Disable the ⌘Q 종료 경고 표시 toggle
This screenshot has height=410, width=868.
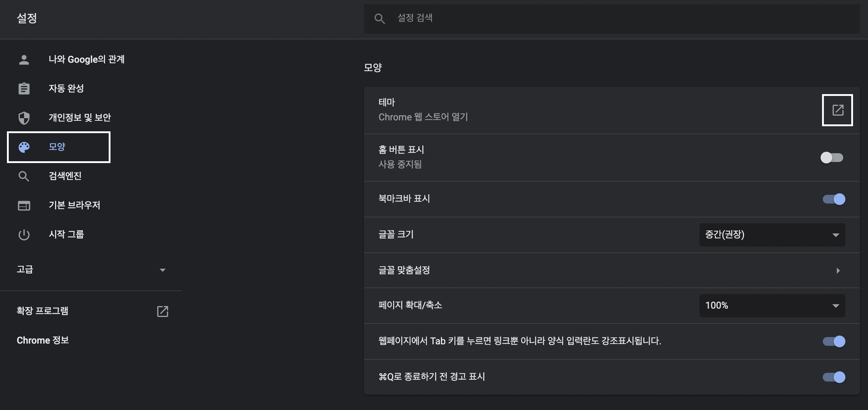[834, 377]
